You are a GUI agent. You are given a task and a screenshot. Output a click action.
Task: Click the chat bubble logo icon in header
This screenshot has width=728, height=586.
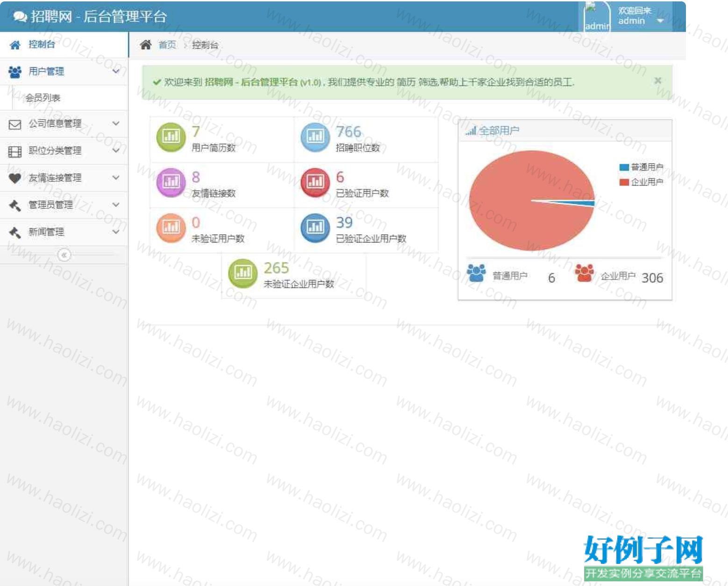coord(20,17)
